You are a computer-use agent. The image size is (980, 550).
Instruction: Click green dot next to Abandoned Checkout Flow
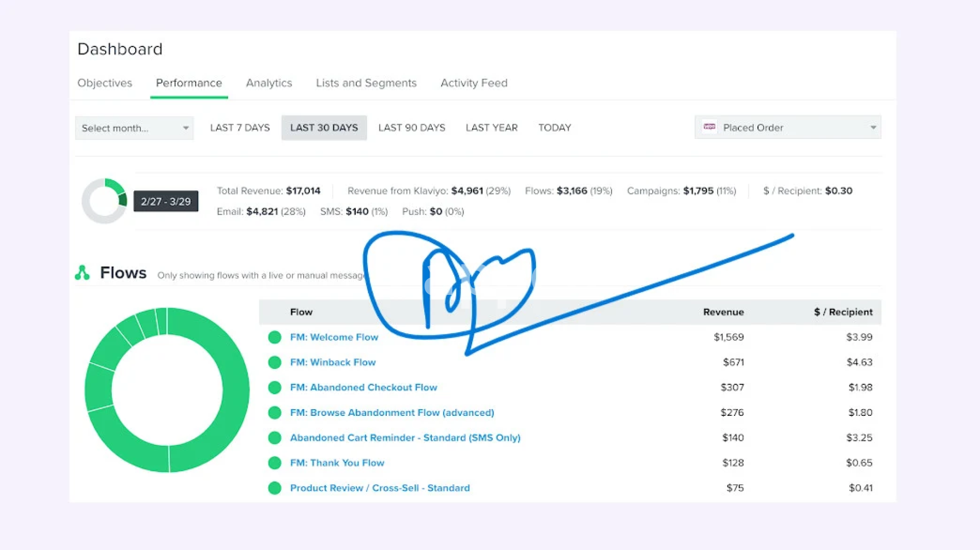(x=275, y=387)
